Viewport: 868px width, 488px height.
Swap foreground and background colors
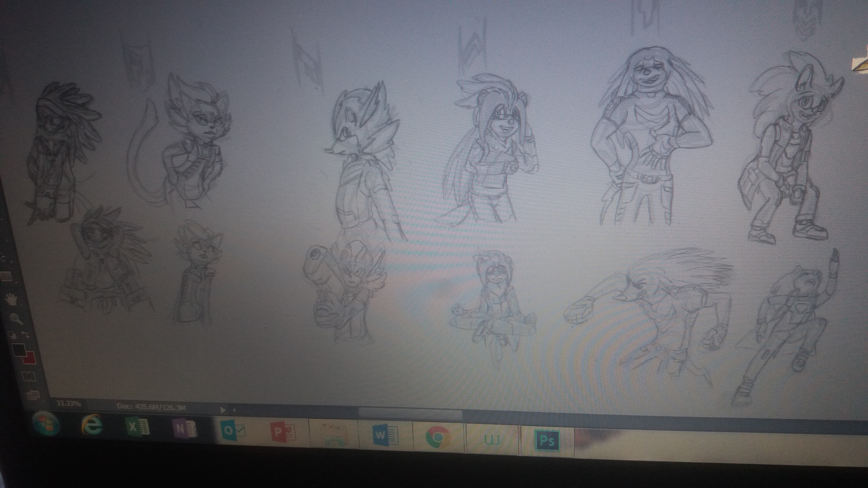coord(26,334)
